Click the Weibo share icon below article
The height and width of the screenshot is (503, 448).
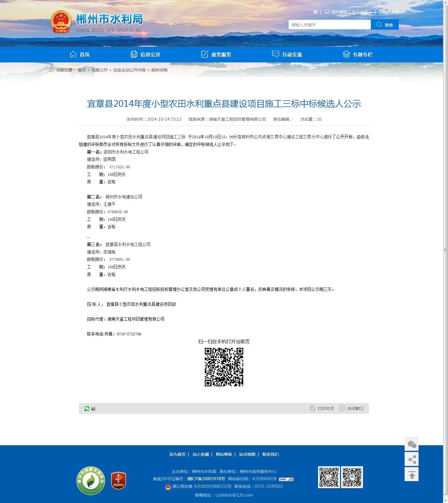[93, 409]
